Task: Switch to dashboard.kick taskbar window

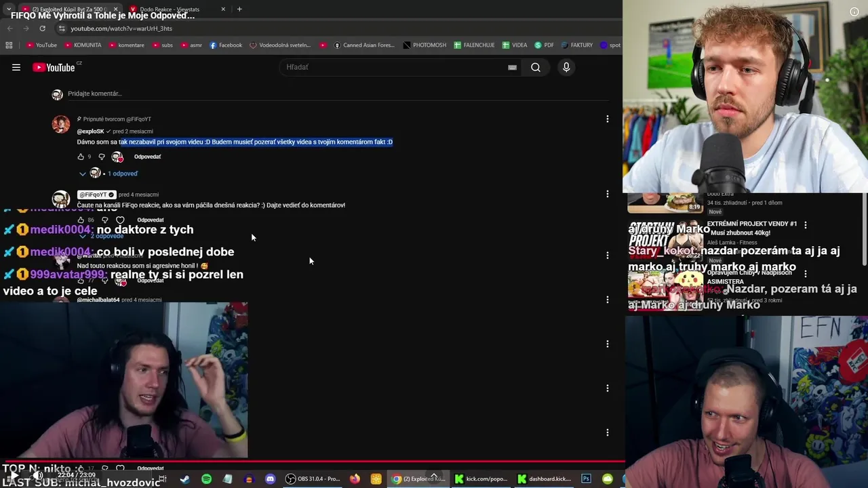Action: pyautogui.click(x=545, y=479)
